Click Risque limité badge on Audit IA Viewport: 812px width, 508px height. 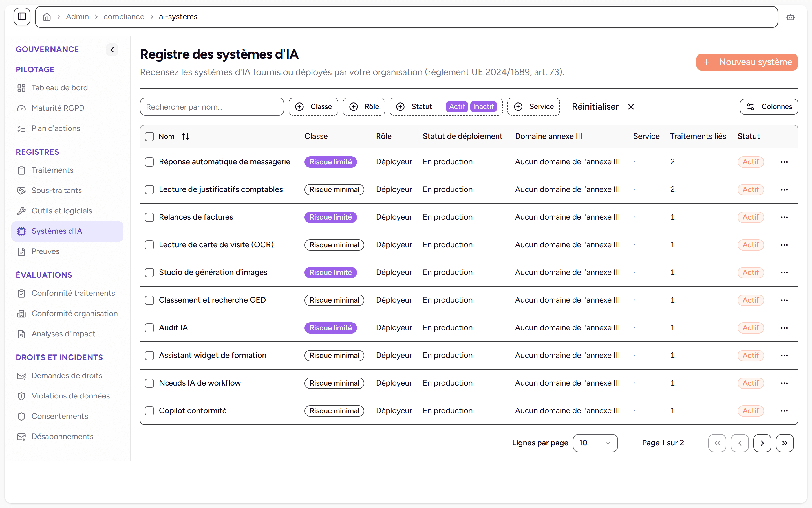click(x=330, y=328)
